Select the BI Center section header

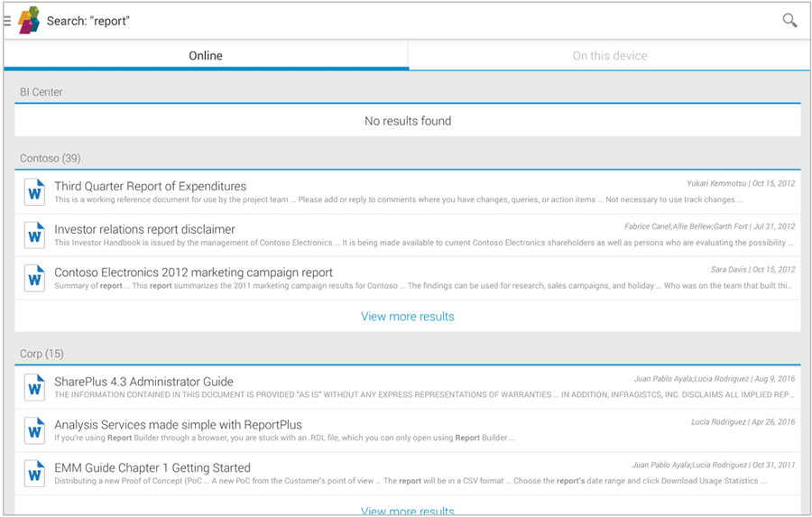[x=41, y=92]
